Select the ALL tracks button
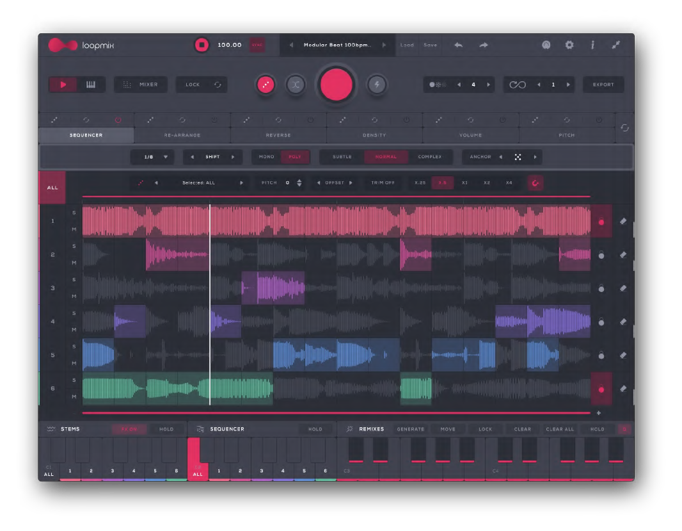The image size is (682, 531). [52, 187]
